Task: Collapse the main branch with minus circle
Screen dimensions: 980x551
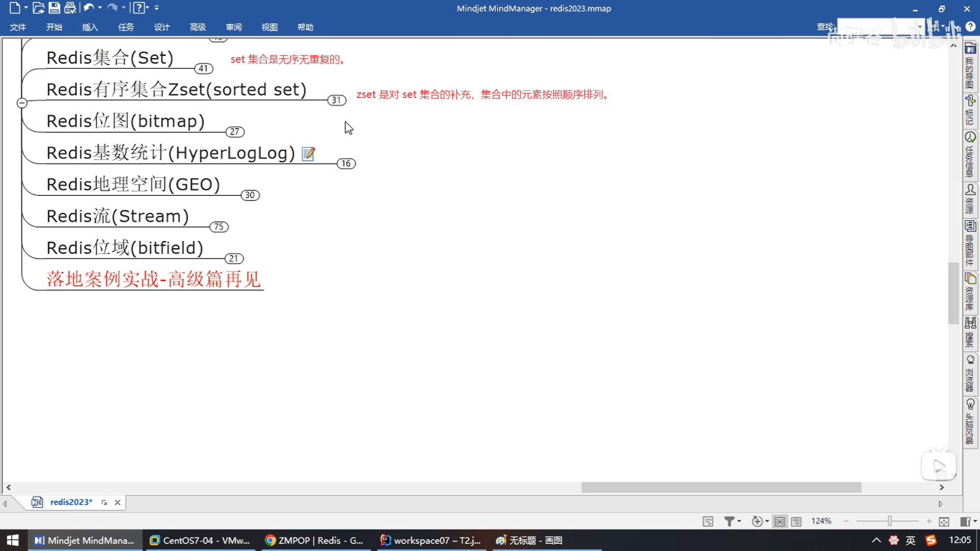Action: point(22,103)
